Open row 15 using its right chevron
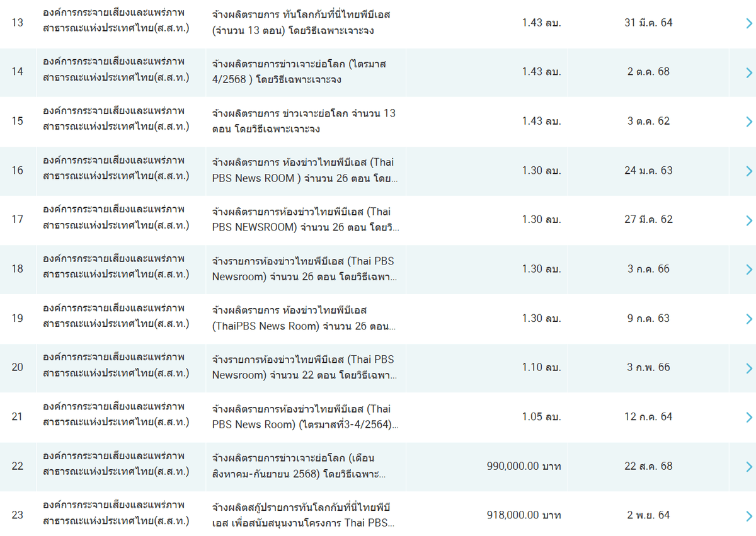This screenshot has width=756, height=536. tap(748, 122)
